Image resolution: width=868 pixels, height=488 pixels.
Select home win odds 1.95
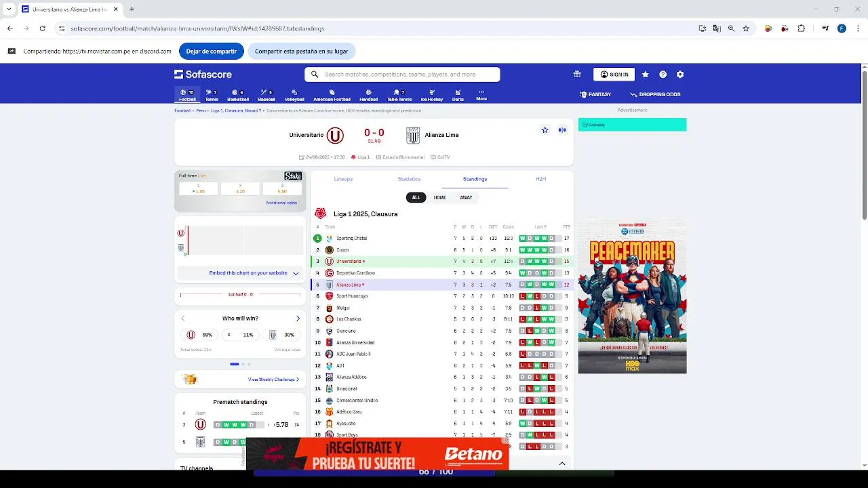(x=198, y=188)
